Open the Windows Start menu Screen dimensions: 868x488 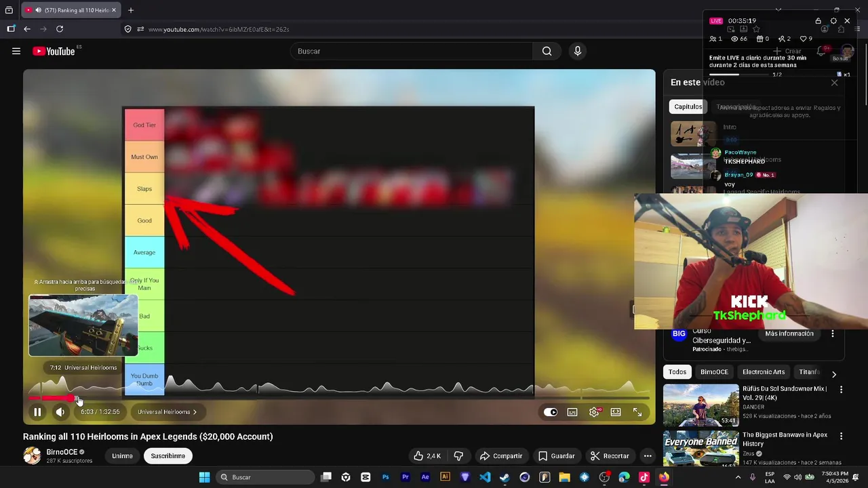pos(204,477)
